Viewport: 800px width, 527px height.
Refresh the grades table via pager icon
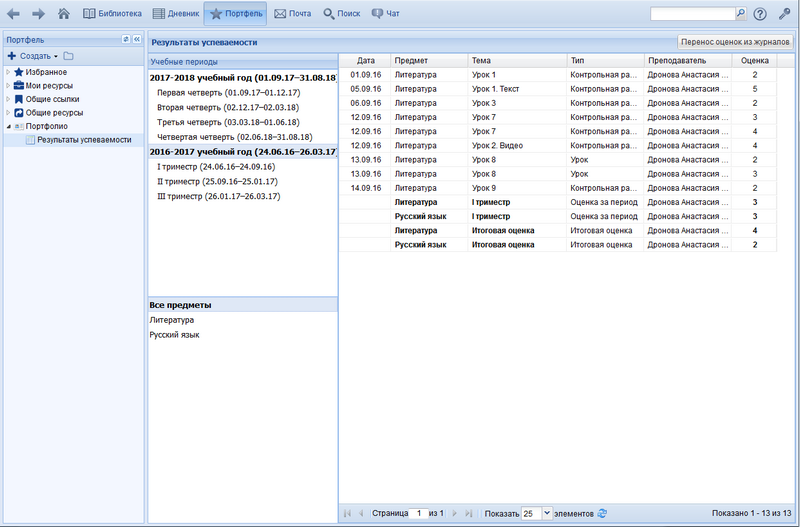coord(602,513)
